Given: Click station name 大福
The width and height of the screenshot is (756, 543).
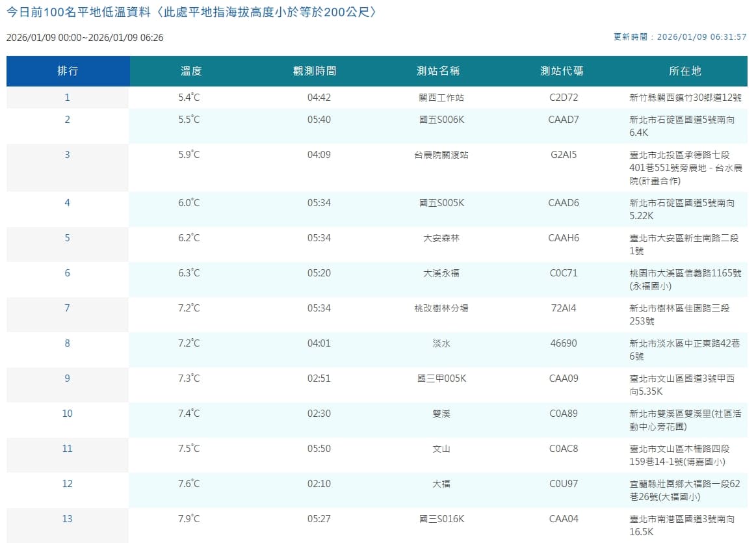Looking at the screenshot, I should coord(441,484).
